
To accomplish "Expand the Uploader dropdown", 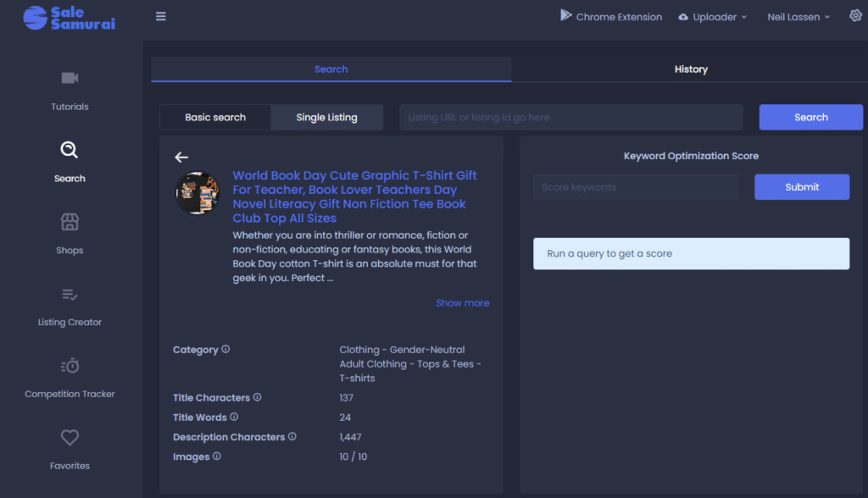I will point(712,17).
